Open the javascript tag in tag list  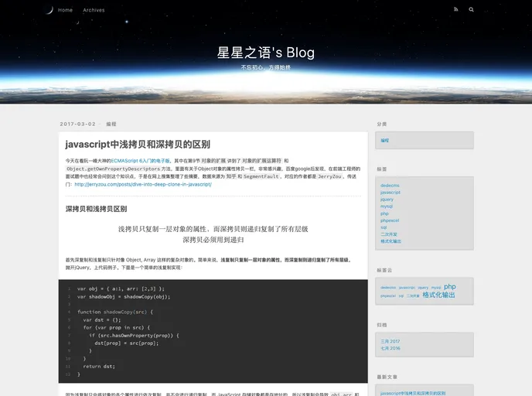coord(390,193)
